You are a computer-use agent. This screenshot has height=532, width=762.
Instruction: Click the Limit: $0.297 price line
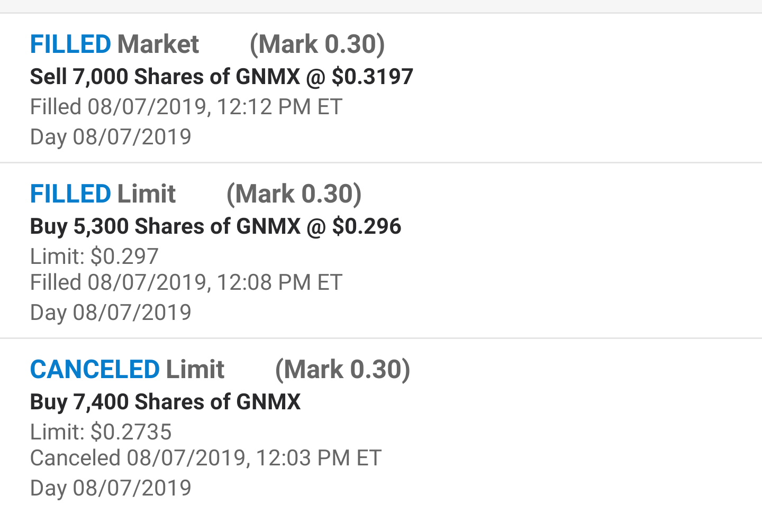click(94, 256)
